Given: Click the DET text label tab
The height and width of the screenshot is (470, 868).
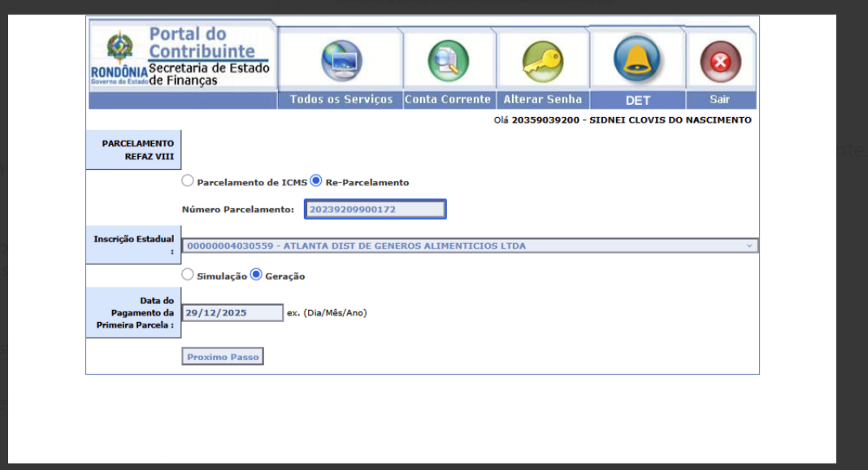Looking at the screenshot, I should coord(637,101).
